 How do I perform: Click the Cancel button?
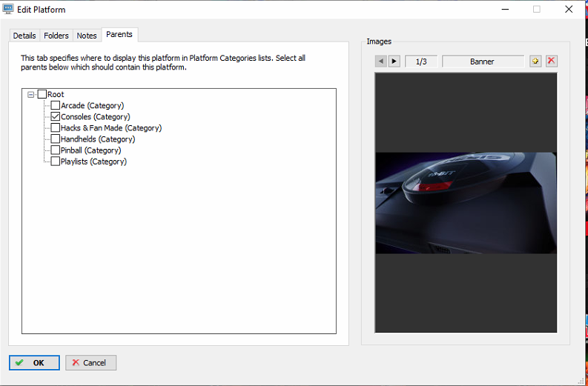point(90,363)
